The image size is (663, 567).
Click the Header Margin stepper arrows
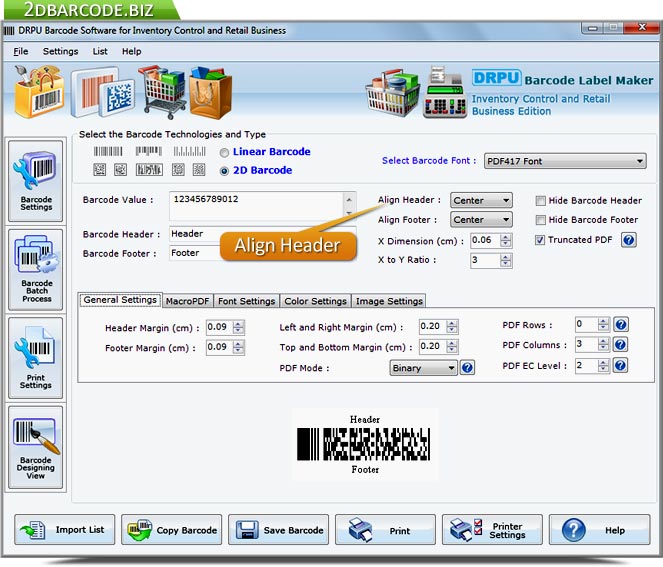coord(238,327)
